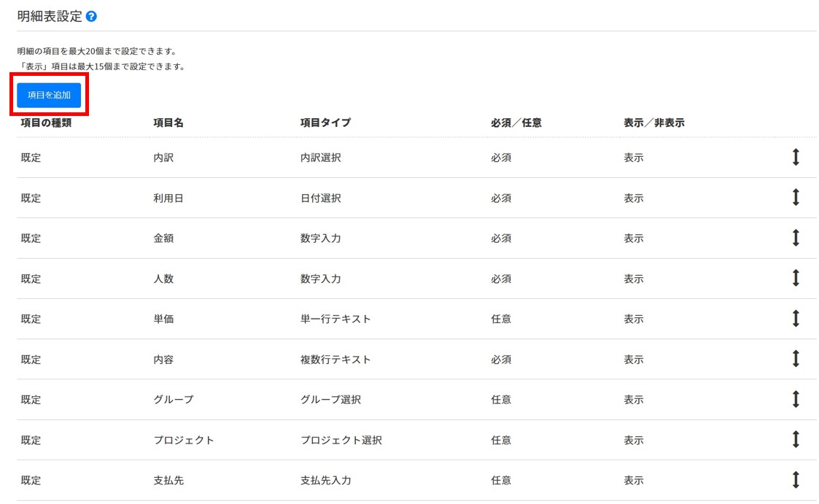819x504 pixels.
Task: Click the reorder arrow for the 支払先 row
Action: pos(796,480)
